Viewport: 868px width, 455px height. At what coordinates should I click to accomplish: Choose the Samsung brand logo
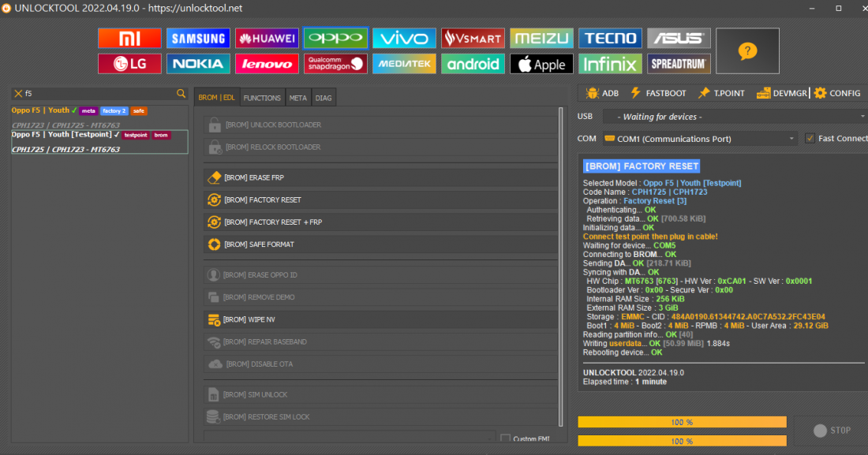[x=198, y=38]
